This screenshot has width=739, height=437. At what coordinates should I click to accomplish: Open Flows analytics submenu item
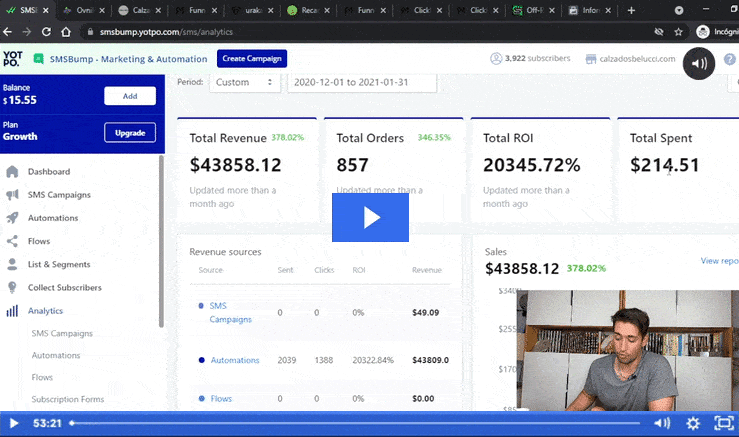(x=42, y=377)
